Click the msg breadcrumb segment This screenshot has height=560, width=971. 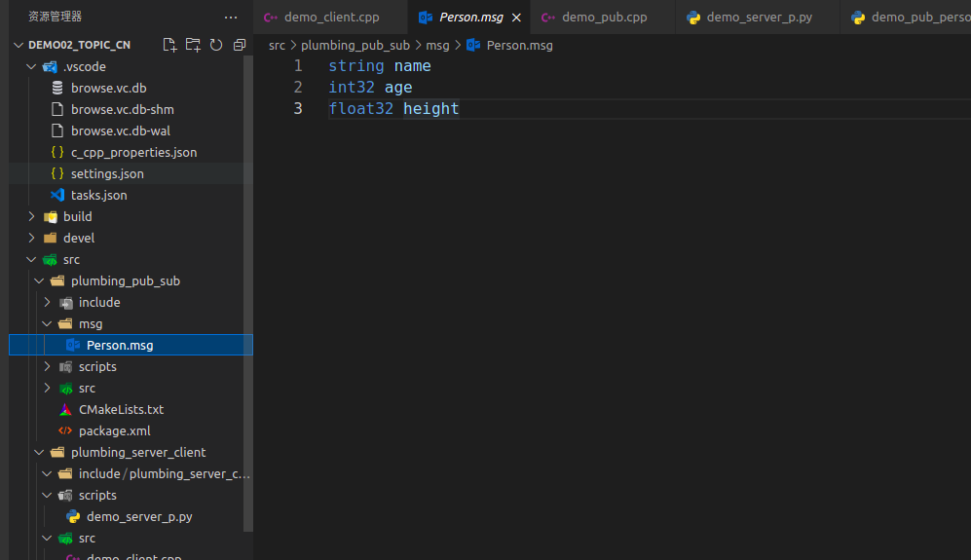[437, 45]
